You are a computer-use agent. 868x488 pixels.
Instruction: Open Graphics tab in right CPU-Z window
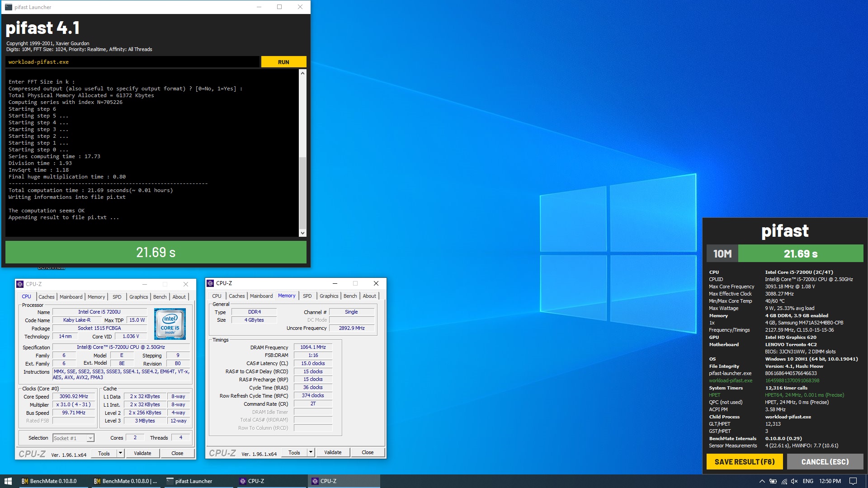click(x=329, y=296)
